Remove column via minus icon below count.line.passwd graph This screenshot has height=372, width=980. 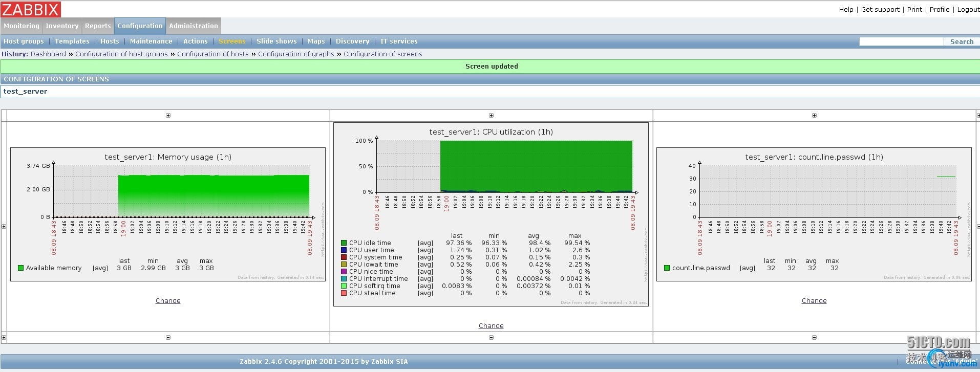coord(814,338)
